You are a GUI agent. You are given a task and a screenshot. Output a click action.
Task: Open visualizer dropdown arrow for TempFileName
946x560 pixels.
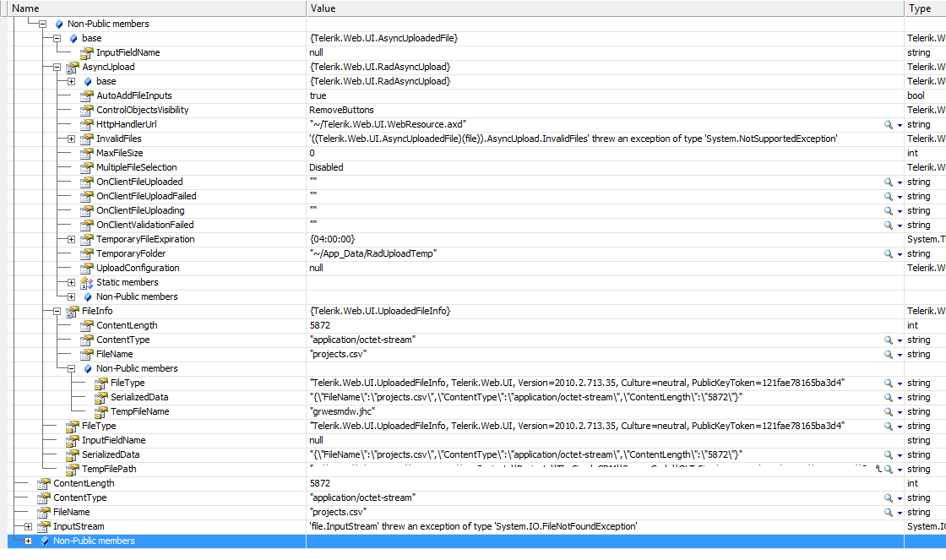click(900, 412)
